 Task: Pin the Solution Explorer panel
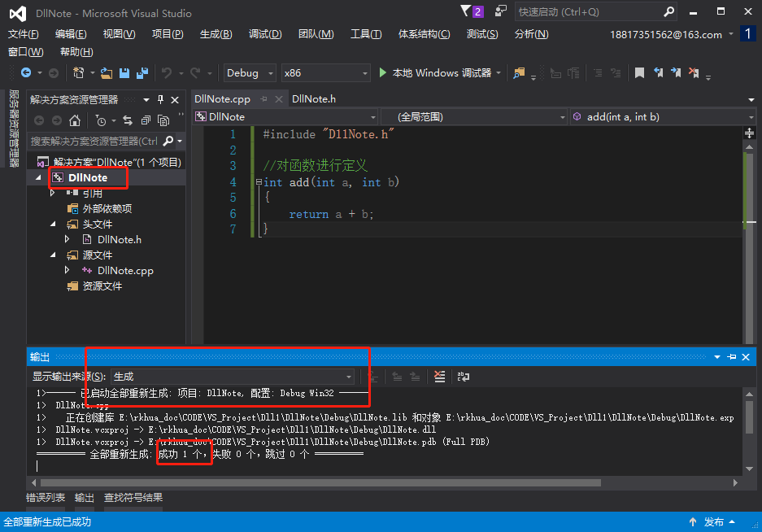160,100
